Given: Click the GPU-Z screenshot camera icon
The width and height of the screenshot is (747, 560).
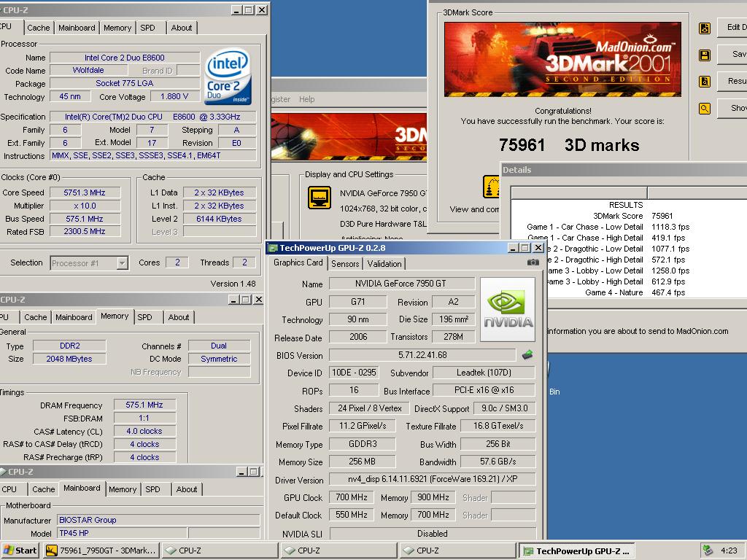Looking at the screenshot, I should [x=533, y=262].
